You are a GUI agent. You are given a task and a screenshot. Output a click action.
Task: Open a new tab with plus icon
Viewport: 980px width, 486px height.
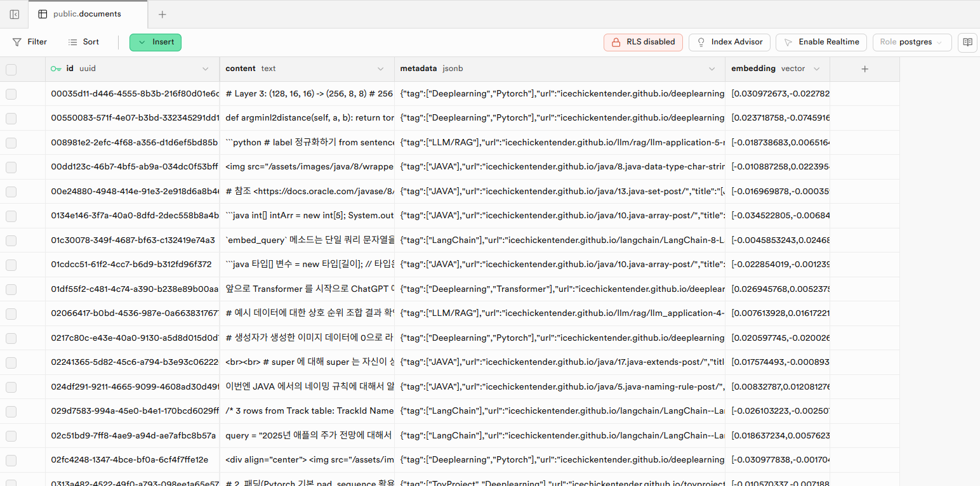(162, 14)
